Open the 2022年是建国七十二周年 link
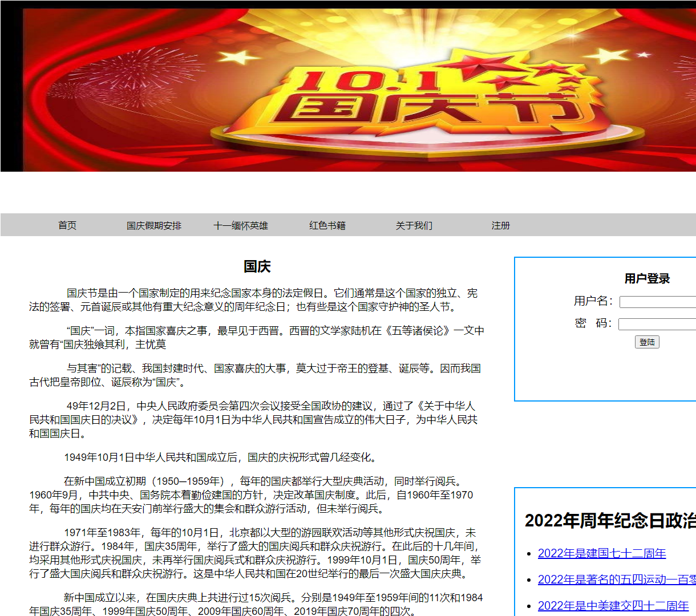Image resolution: width=696 pixels, height=616 pixels. coord(602,553)
